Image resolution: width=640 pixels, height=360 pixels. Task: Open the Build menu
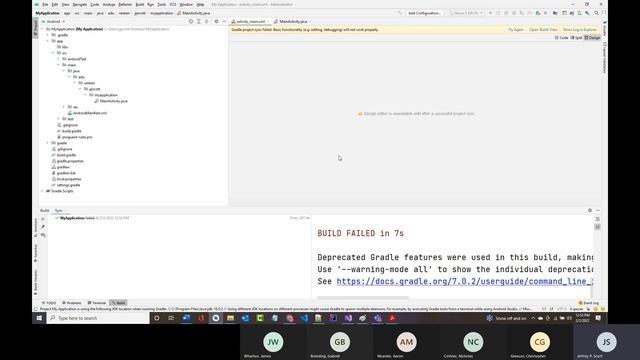(140, 4)
